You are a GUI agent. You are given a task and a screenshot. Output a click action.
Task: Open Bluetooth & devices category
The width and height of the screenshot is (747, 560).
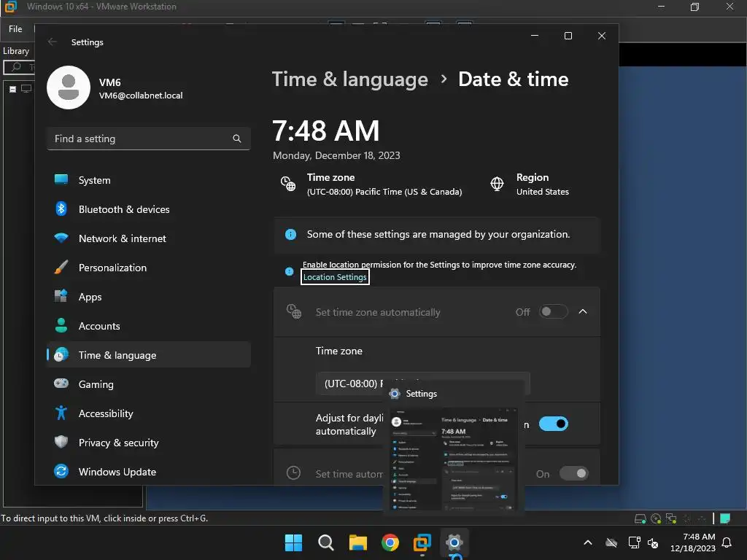click(149, 209)
